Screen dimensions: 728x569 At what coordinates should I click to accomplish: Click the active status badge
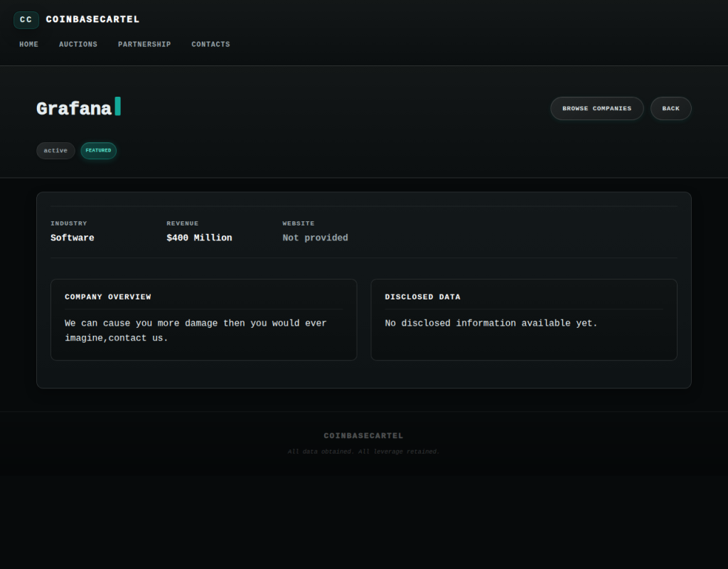coord(55,151)
